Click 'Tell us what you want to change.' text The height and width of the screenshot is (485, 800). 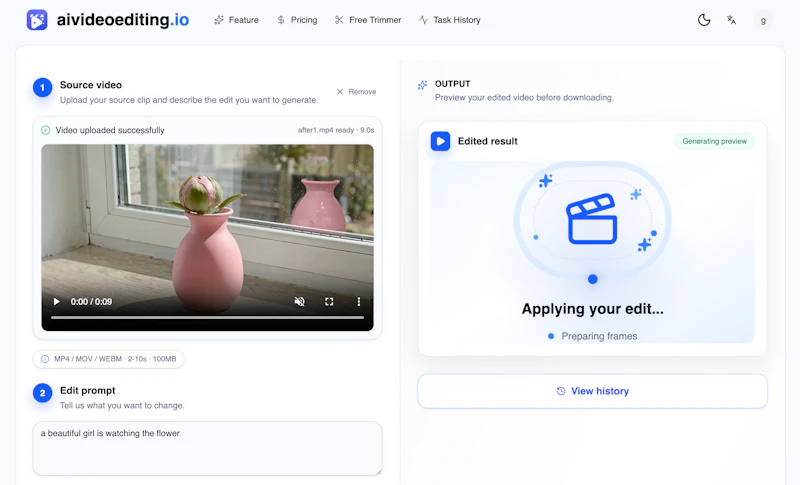pyautogui.click(x=122, y=405)
